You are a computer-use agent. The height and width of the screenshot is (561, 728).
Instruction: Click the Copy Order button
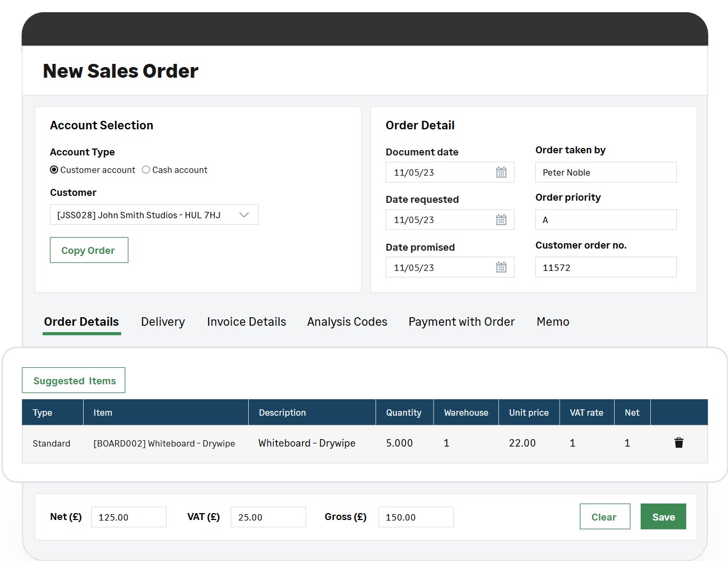88,250
